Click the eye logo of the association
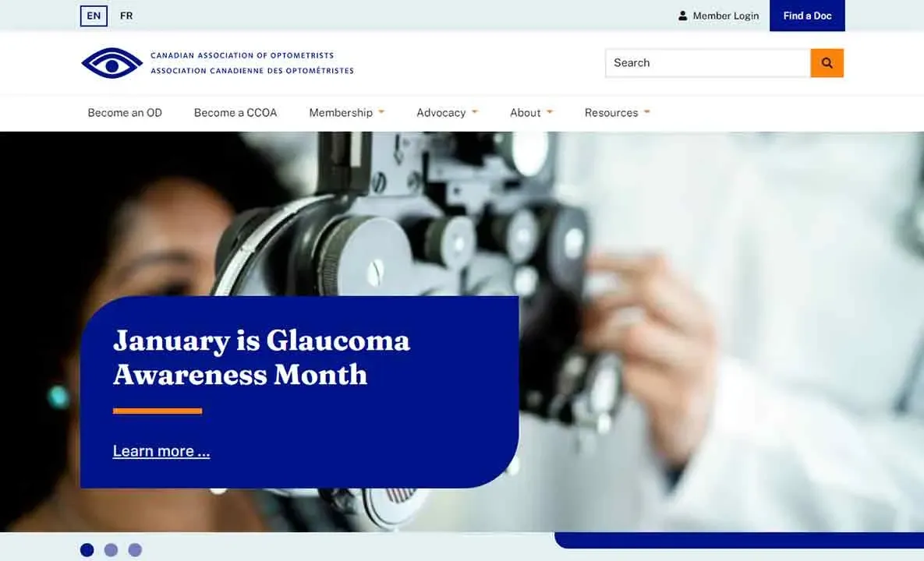 pos(112,63)
